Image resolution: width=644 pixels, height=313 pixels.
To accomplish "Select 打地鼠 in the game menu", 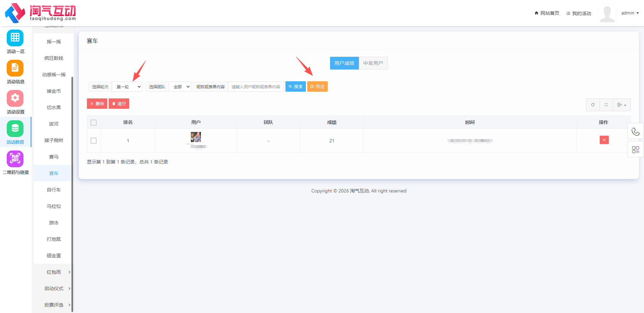I will pyautogui.click(x=54, y=239).
